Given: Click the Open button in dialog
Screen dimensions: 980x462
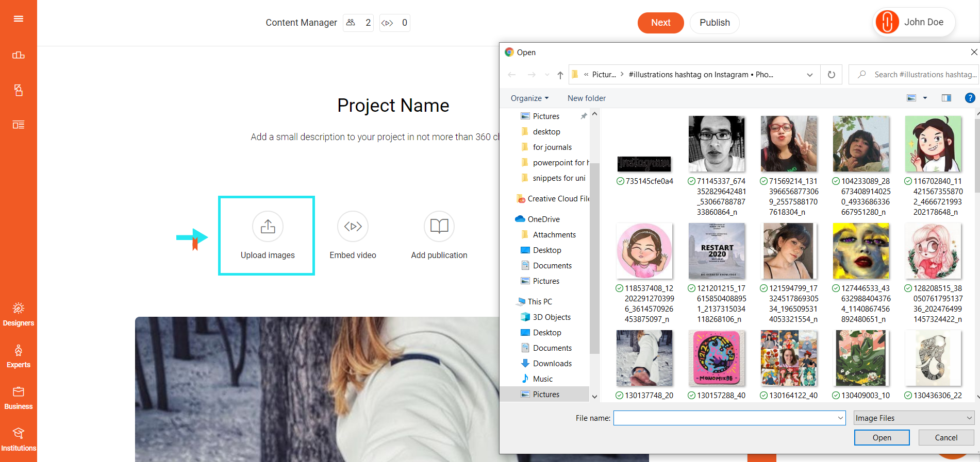Looking at the screenshot, I should coord(882,438).
